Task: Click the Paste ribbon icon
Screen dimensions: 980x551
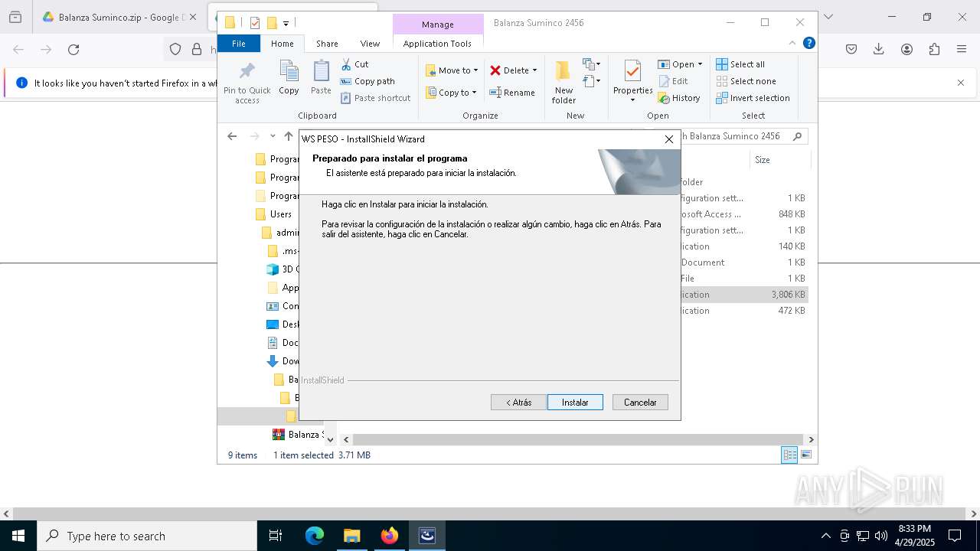Action: click(x=321, y=72)
